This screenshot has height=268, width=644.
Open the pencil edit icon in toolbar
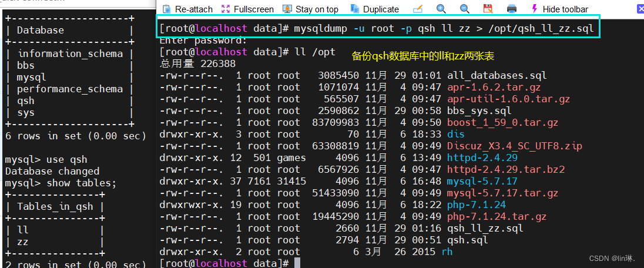tap(418, 9)
